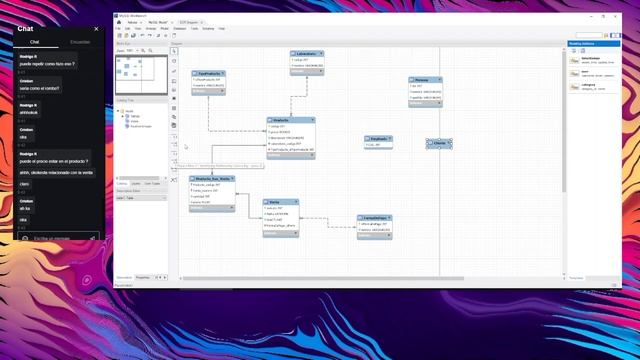
Task: Collapse the TipoProducto table header arrow
Action: click(223, 73)
